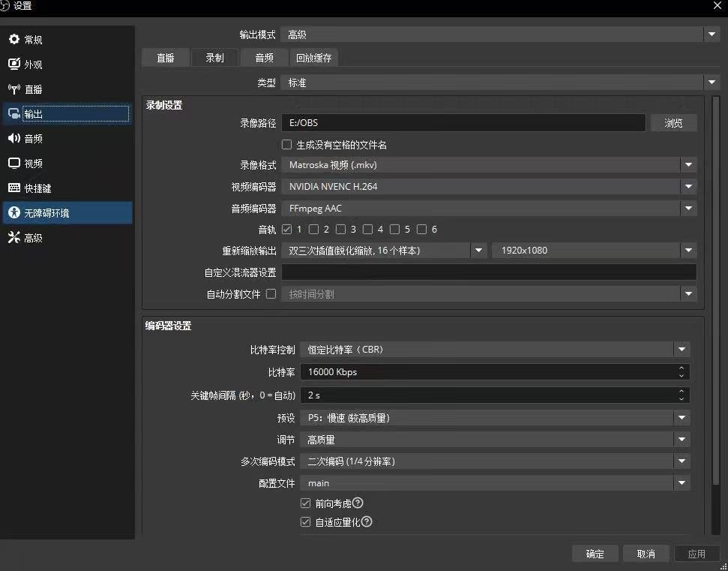Close the settings window

coord(718,5)
